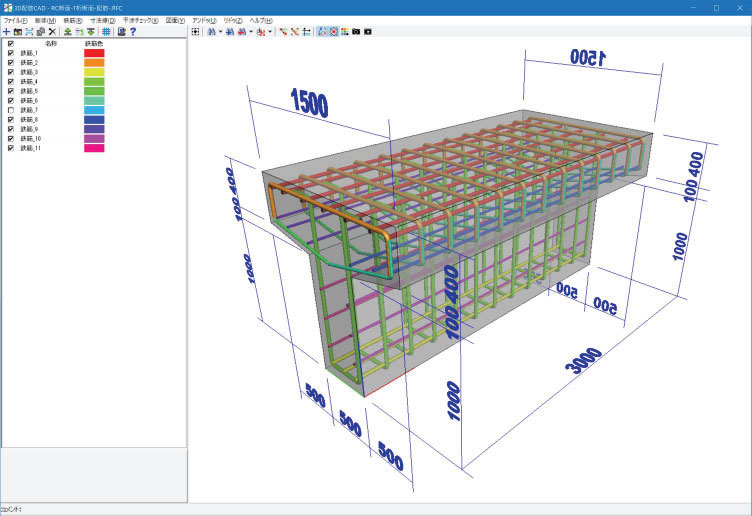Enable the 鉄筋_7 checkbox
This screenshot has height=516, width=752.
point(11,110)
